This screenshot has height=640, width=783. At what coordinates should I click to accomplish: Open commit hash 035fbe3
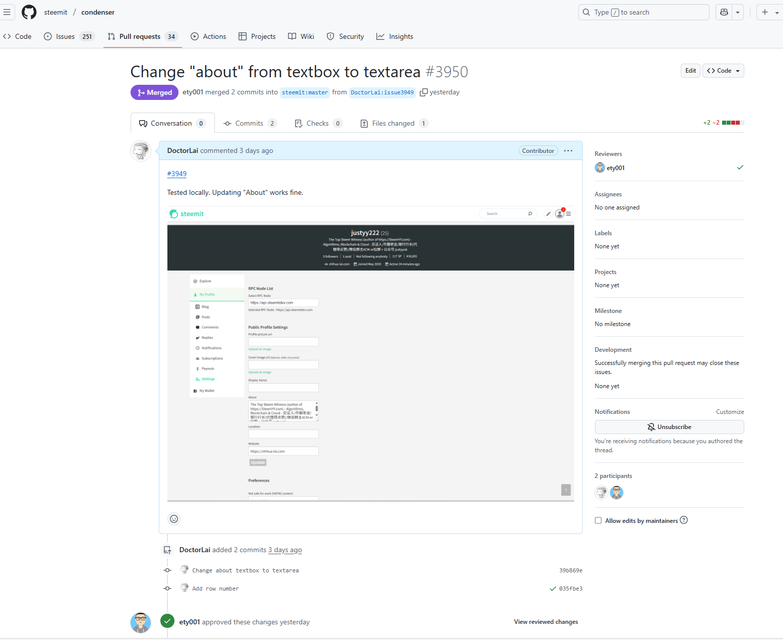pyautogui.click(x=571, y=589)
